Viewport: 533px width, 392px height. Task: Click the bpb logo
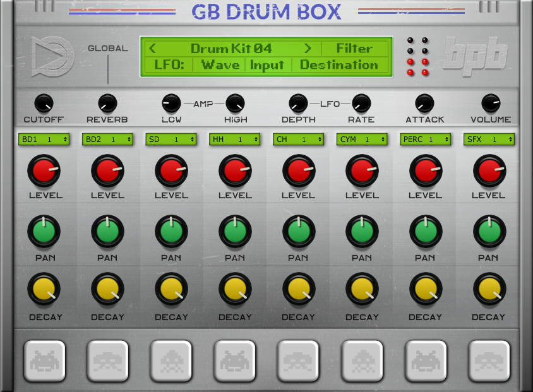click(475, 56)
